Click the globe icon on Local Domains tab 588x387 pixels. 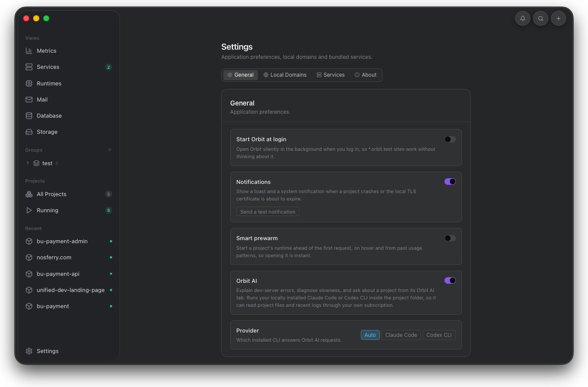pyautogui.click(x=266, y=75)
